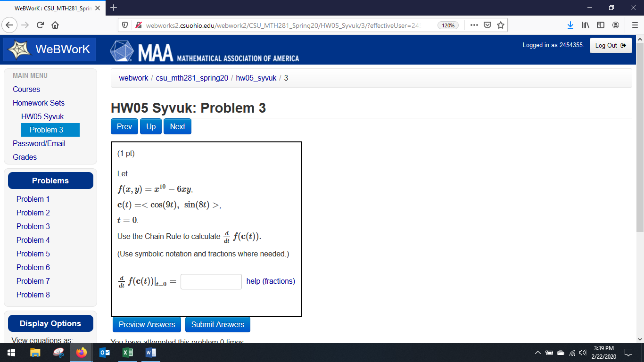644x362 pixels.
Task: Toggle the browser sidebar panel
Action: [600, 25]
